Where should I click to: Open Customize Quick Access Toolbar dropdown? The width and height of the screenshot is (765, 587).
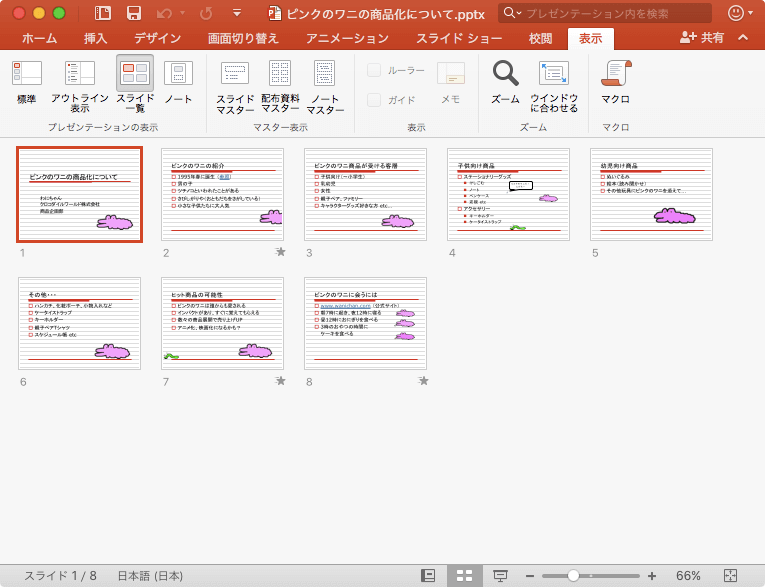237,13
